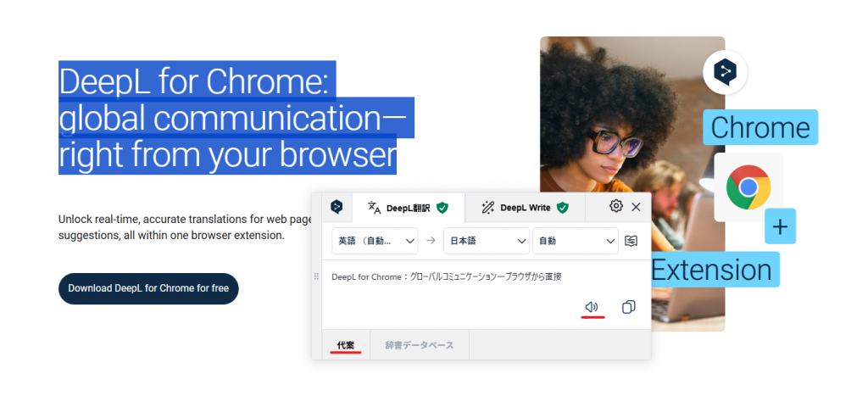Open the 辞書データベース tab
Image resolution: width=868 pixels, height=396 pixels.
tap(419, 345)
